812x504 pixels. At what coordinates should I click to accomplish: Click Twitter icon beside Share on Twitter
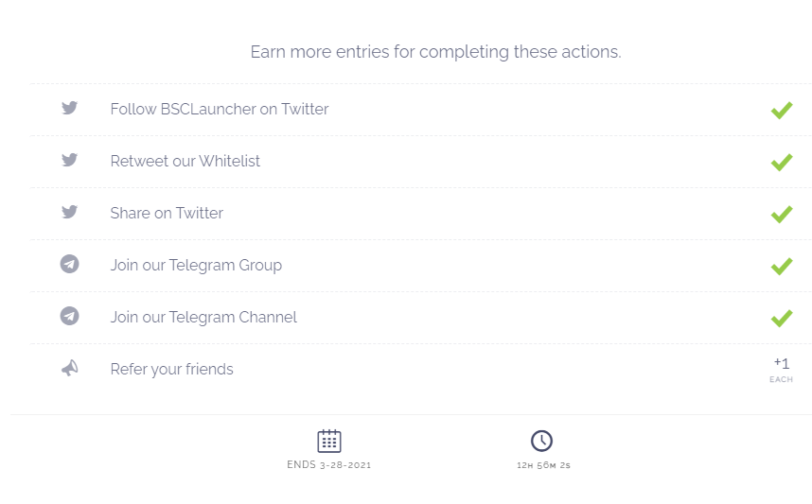pos(69,213)
